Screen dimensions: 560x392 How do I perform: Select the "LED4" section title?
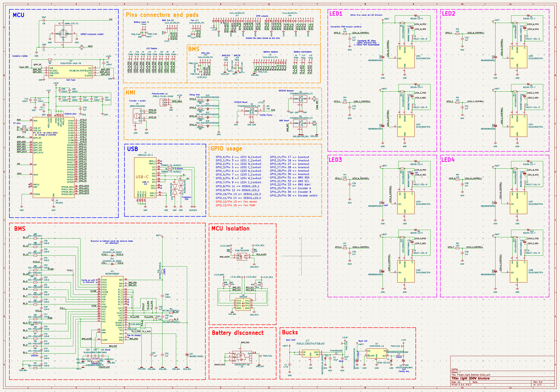448,160
